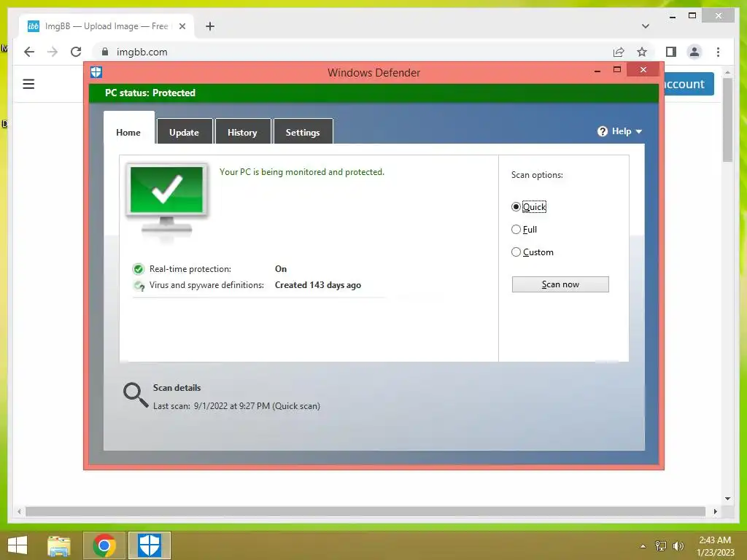Close the Windows Defender window

pyautogui.click(x=643, y=69)
